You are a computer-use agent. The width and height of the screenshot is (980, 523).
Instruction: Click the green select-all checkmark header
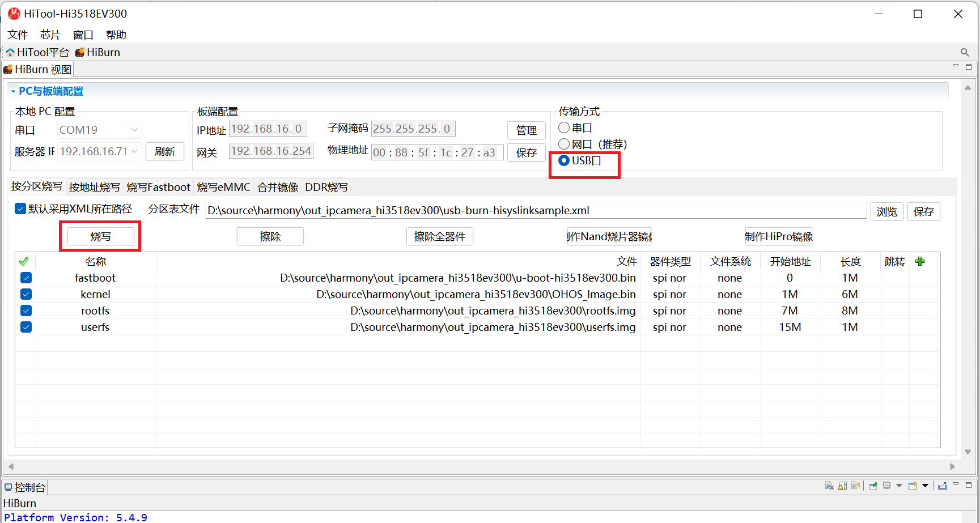24,261
